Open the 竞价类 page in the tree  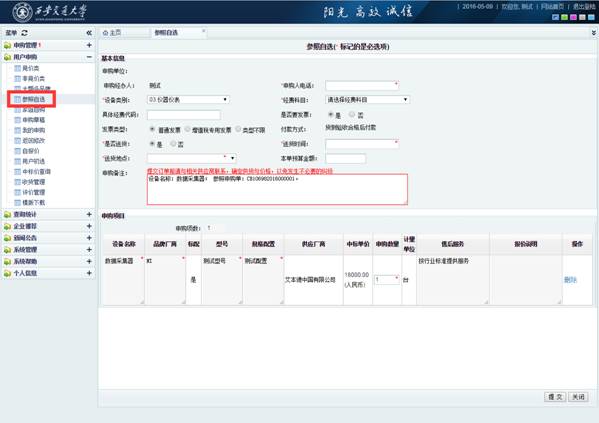click(x=31, y=68)
